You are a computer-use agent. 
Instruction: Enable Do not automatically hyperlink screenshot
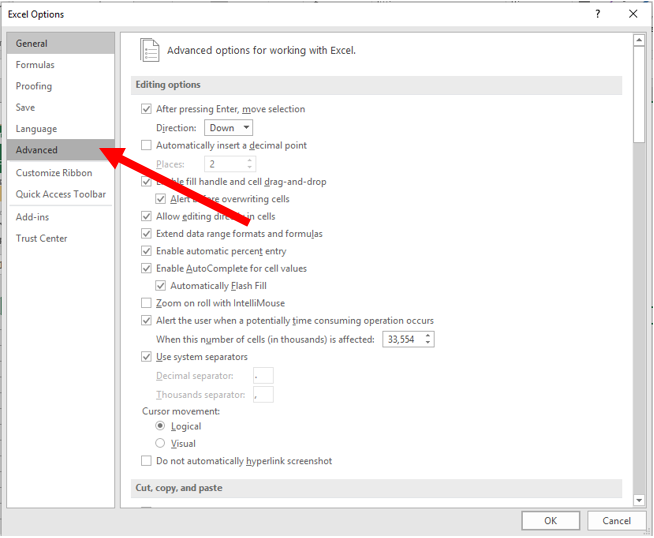coord(146,460)
